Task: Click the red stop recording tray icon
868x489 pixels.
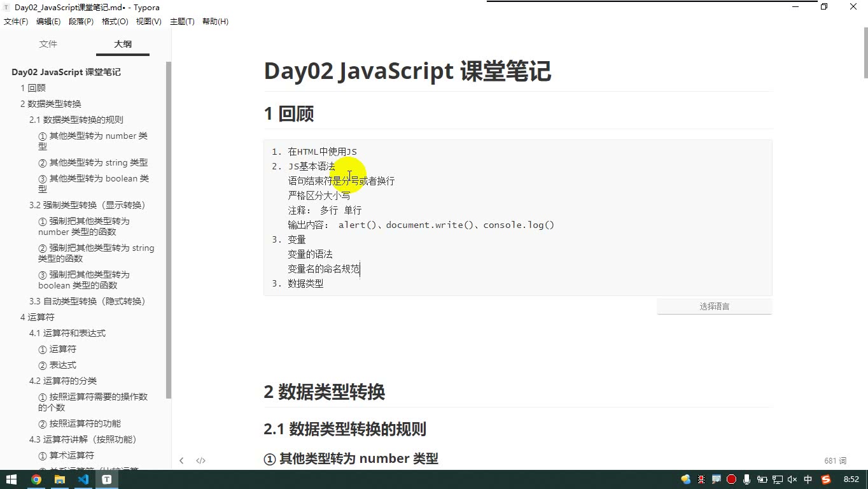Action: click(x=731, y=479)
